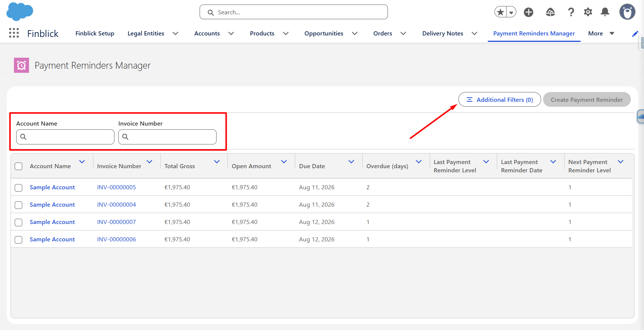Open the Last Payment Reminder Level column menu
Viewport: 644px width, 330px height.
(x=486, y=162)
